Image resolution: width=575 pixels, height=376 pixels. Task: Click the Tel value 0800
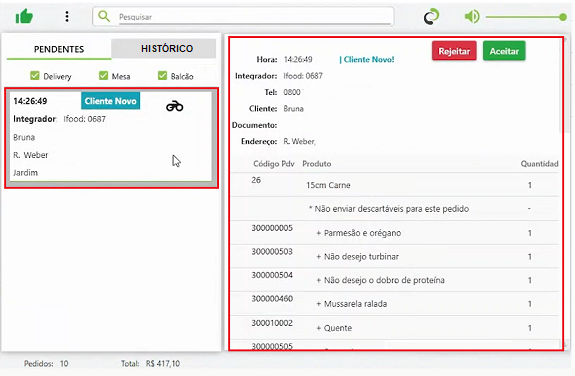pyautogui.click(x=292, y=92)
